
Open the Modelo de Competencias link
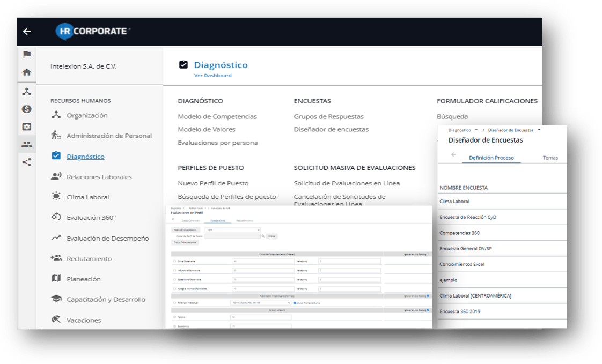pos(217,117)
